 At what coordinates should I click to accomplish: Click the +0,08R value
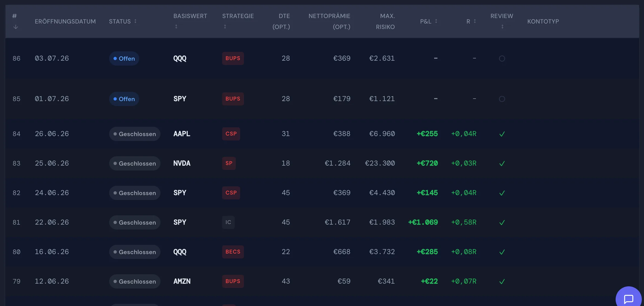coord(464,252)
